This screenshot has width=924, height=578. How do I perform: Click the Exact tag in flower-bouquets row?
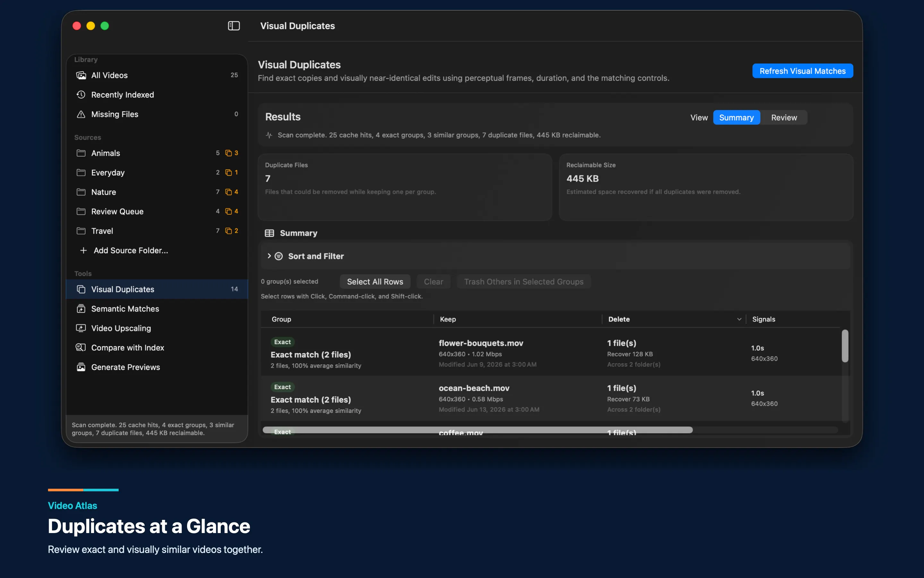coord(283,342)
